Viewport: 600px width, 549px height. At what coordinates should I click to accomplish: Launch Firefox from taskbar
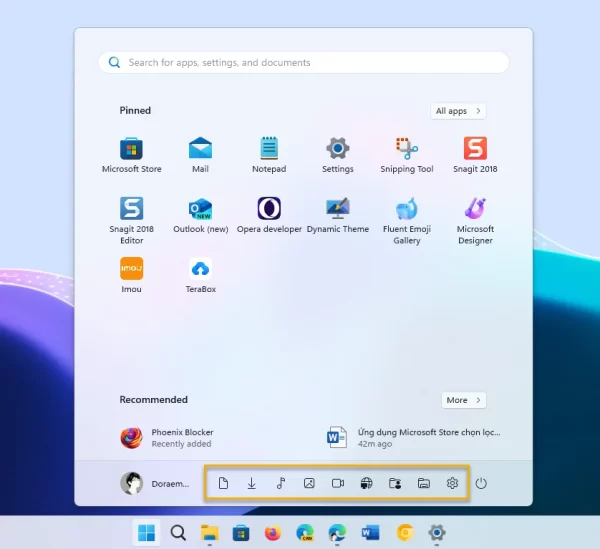(x=273, y=533)
